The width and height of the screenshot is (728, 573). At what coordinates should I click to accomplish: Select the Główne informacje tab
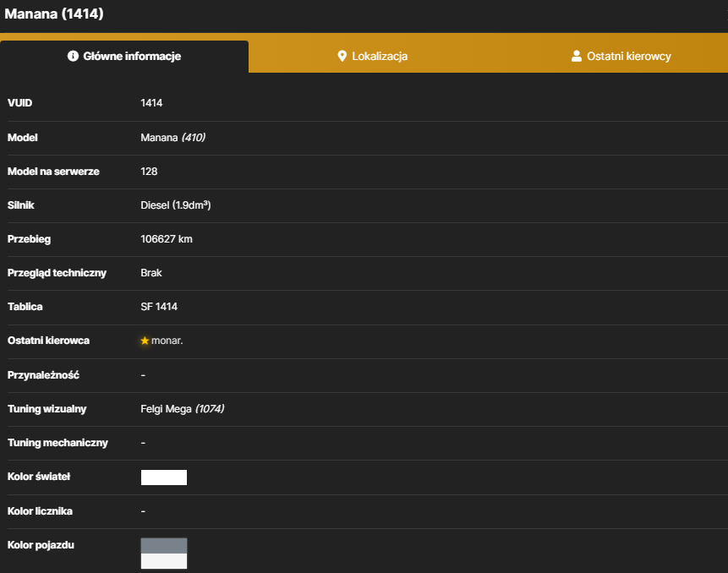[124, 57]
